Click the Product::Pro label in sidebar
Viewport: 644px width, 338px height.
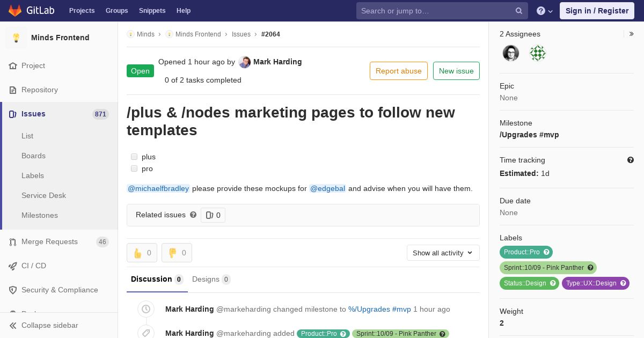(526, 252)
